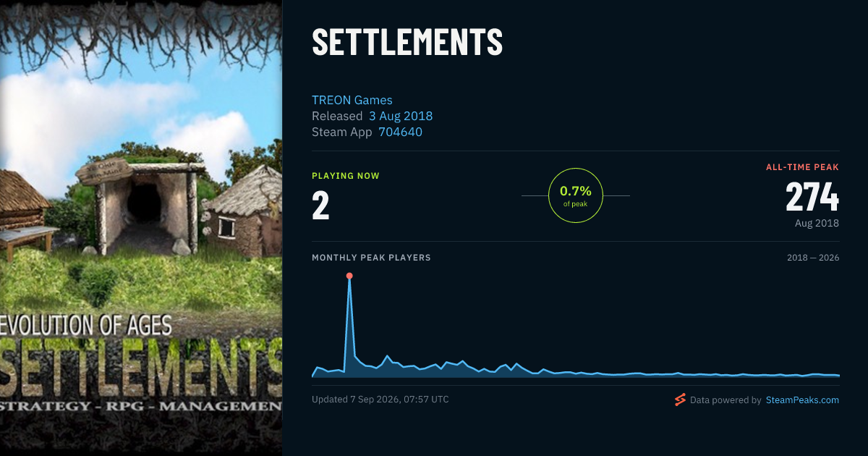Click the stone cave entrance in artwork

(146, 206)
